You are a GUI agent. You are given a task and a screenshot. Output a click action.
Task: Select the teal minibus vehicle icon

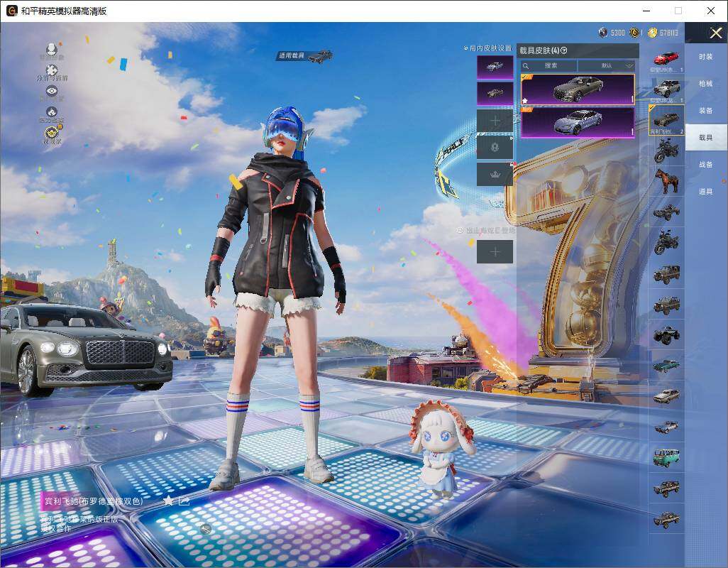click(x=666, y=457)
